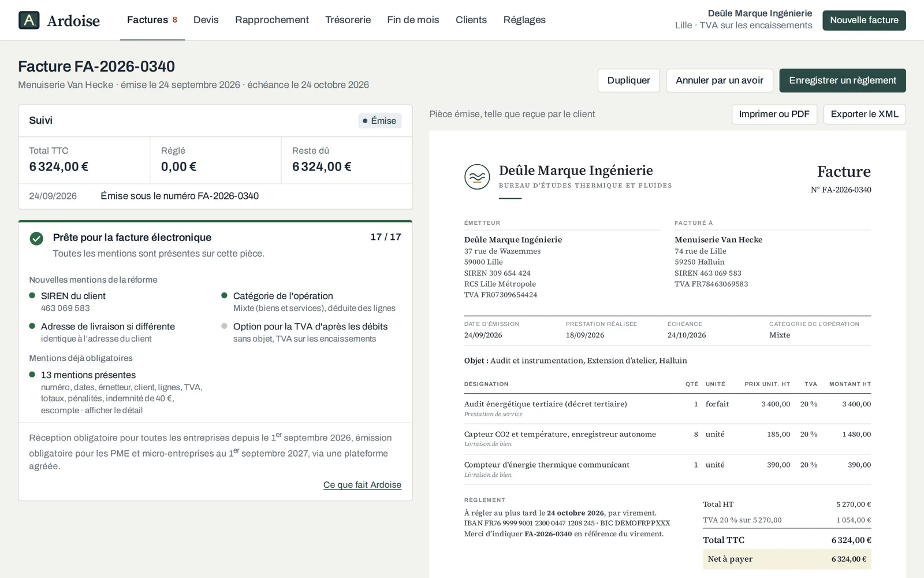Switch to the Trésorerie tab

click(x=348, y=20)
